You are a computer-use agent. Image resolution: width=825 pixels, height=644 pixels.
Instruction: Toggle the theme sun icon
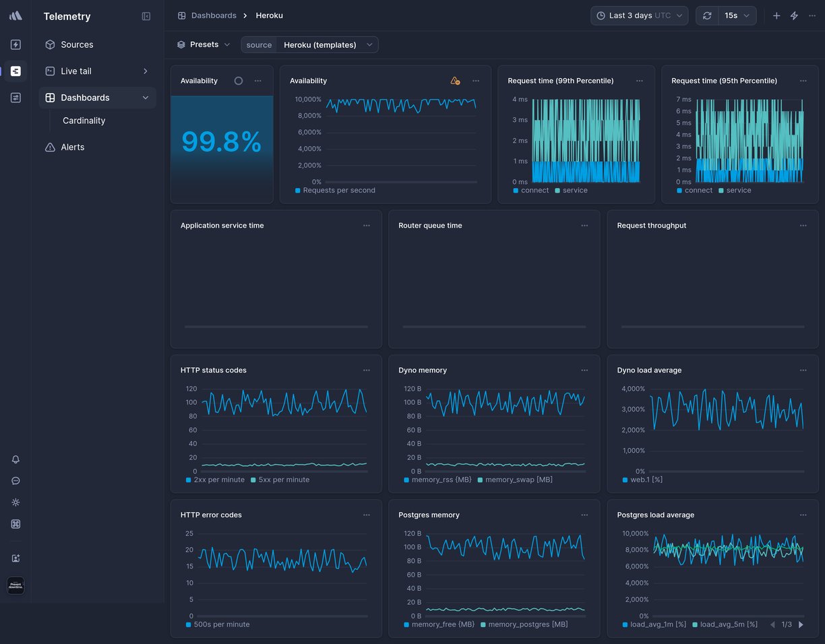tap(16, 503)
